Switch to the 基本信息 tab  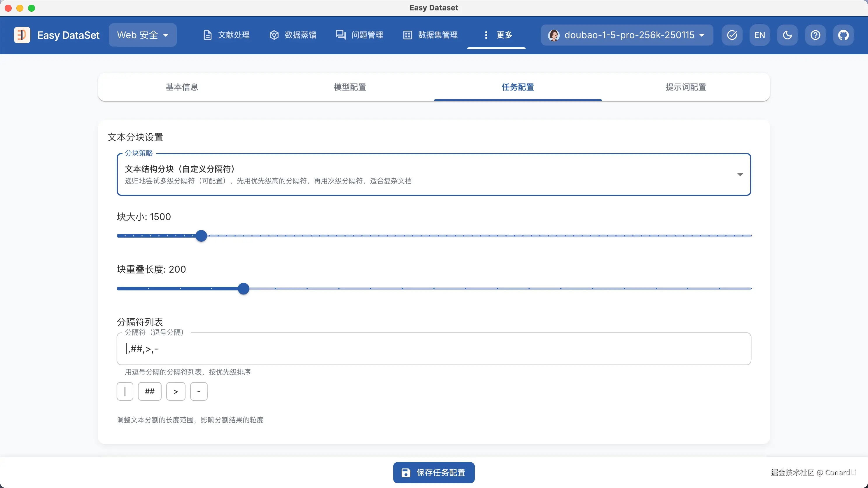point(182,87)
